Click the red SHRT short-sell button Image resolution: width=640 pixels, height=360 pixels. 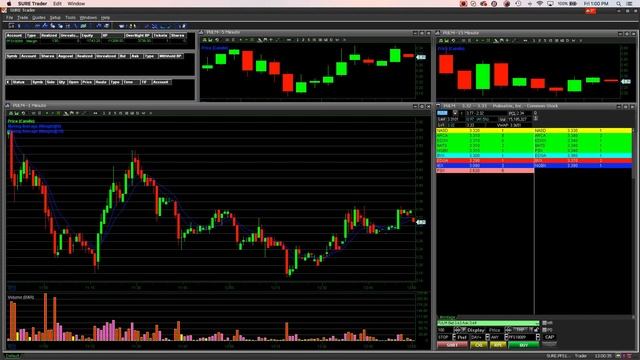452,345
